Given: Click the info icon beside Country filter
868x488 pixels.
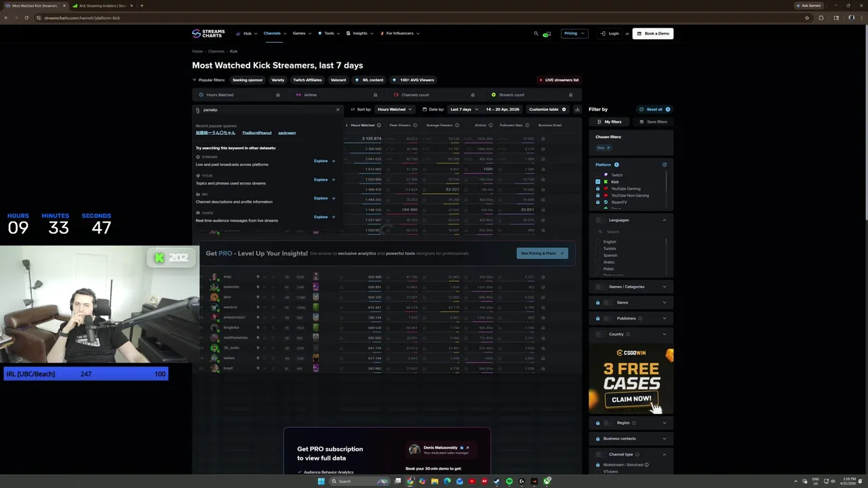Looking at the screenshot, I should point(628,334).
